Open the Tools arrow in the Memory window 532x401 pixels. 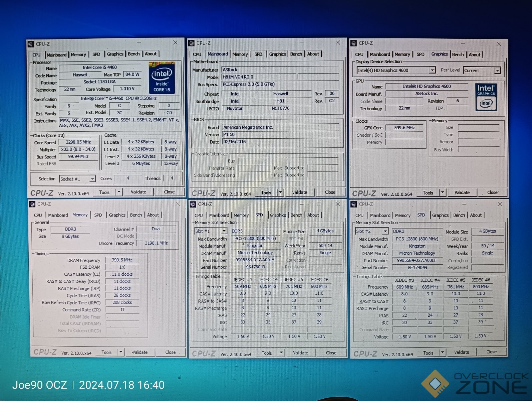click(x=121, y=352)
